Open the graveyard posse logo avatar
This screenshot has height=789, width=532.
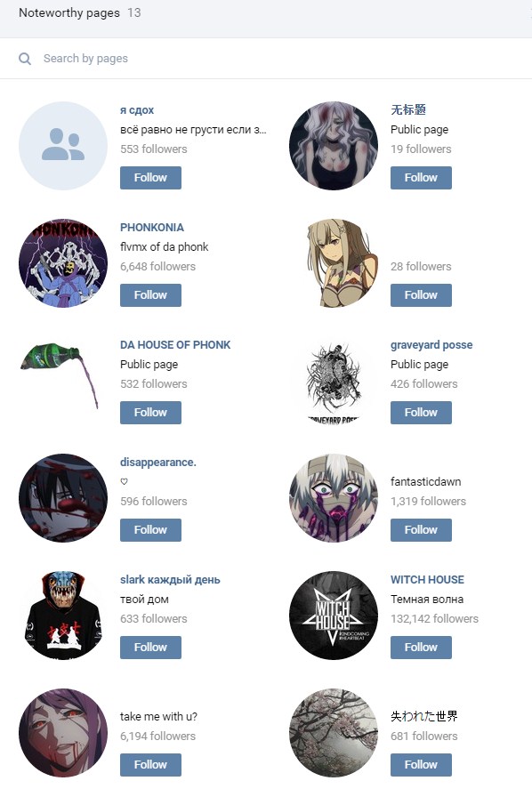point(334,381)
